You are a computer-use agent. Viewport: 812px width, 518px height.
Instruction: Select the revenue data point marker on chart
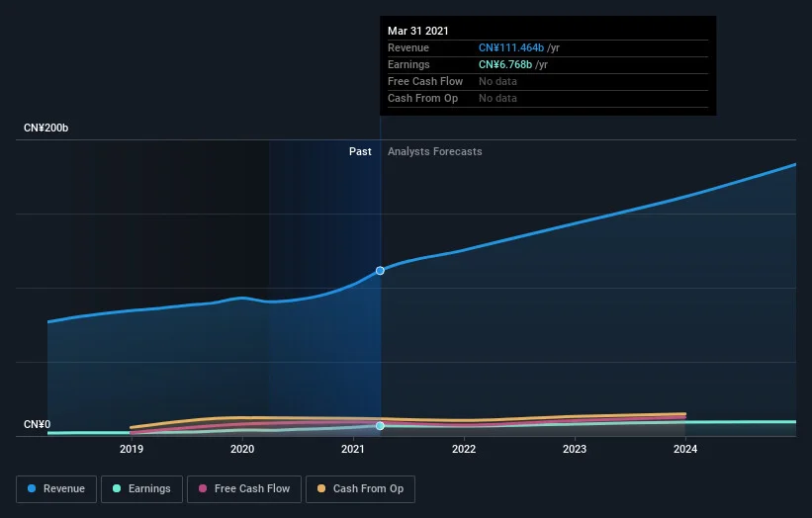pyautogui.click(x=380, y=271)
